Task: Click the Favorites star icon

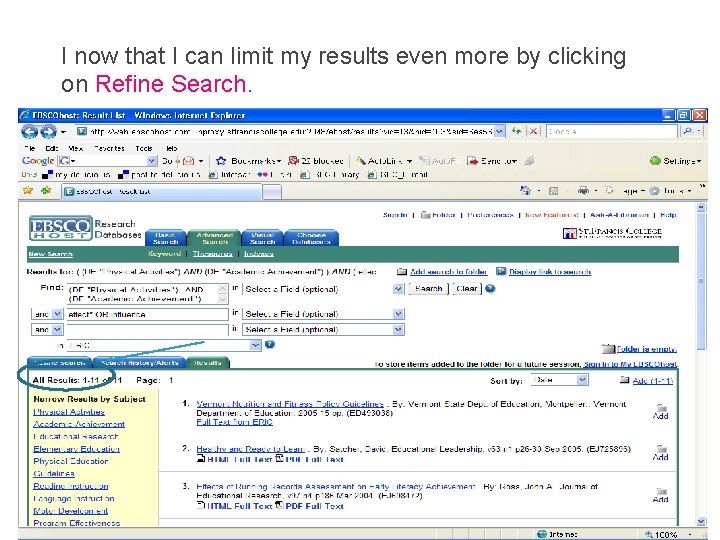Action: click(x=28, y=191)
